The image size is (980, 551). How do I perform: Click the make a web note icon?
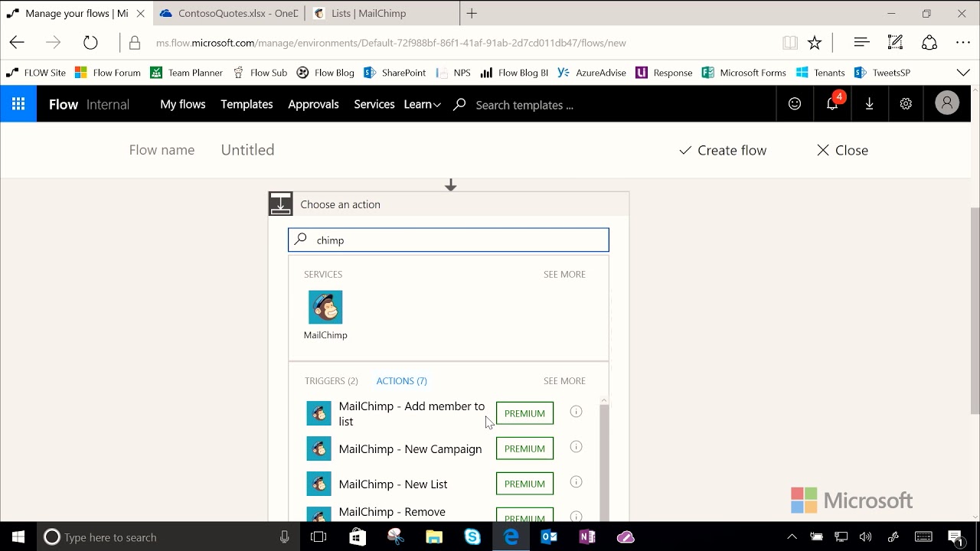pos(895,43)
